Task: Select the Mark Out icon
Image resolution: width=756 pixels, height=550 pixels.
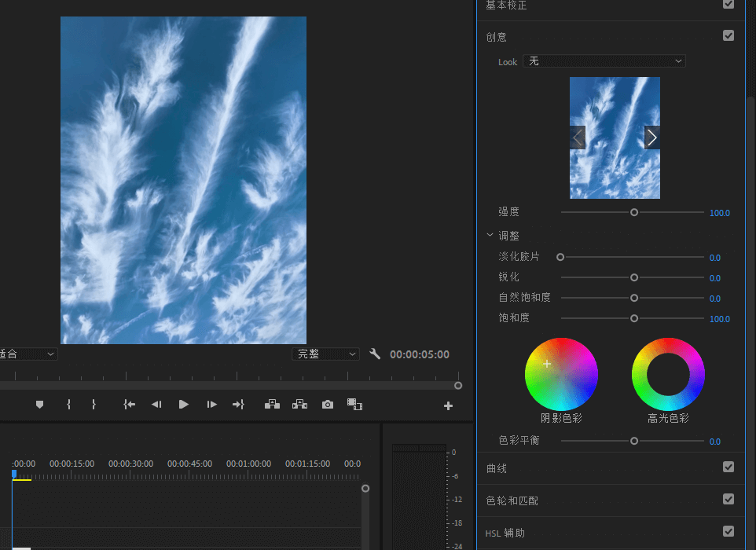Action: [x=94, y=404]
